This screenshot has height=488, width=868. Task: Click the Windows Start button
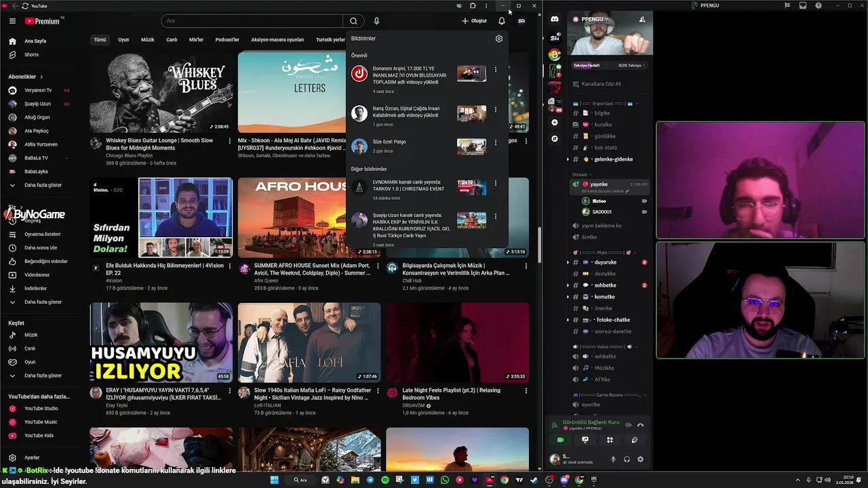[275, 480]
